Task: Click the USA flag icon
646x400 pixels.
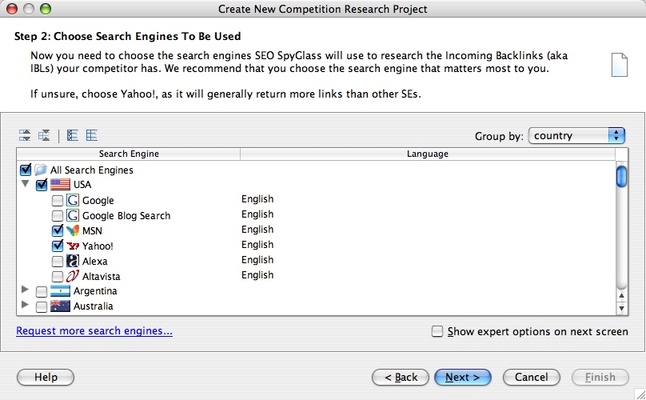Action: (60, 185)
